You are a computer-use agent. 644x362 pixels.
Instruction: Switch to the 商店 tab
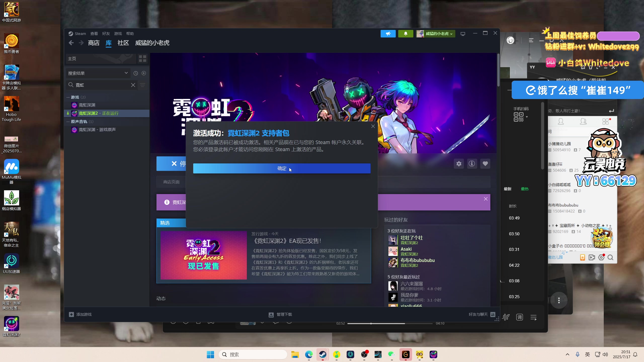click(x=94, y=43)
